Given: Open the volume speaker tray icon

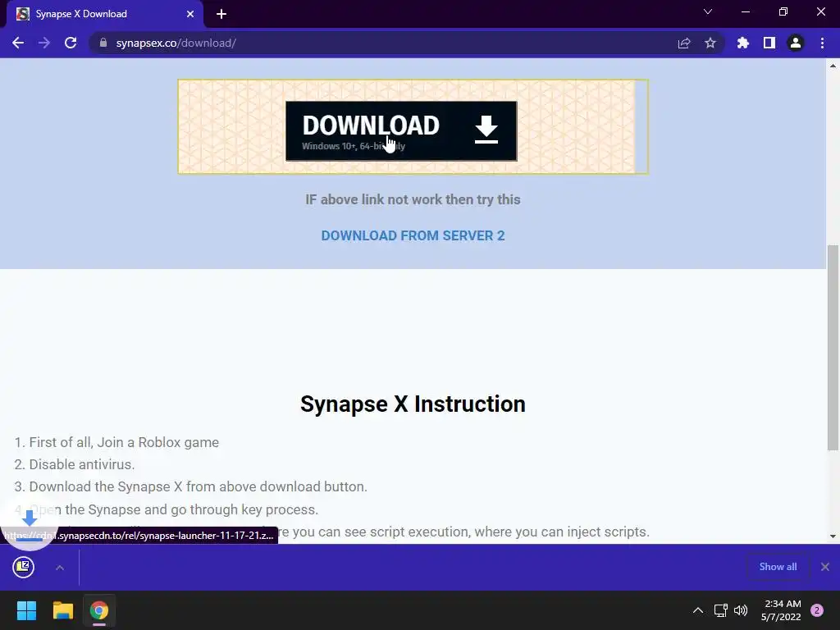Looking at the screenshot, I should point(741,610).
